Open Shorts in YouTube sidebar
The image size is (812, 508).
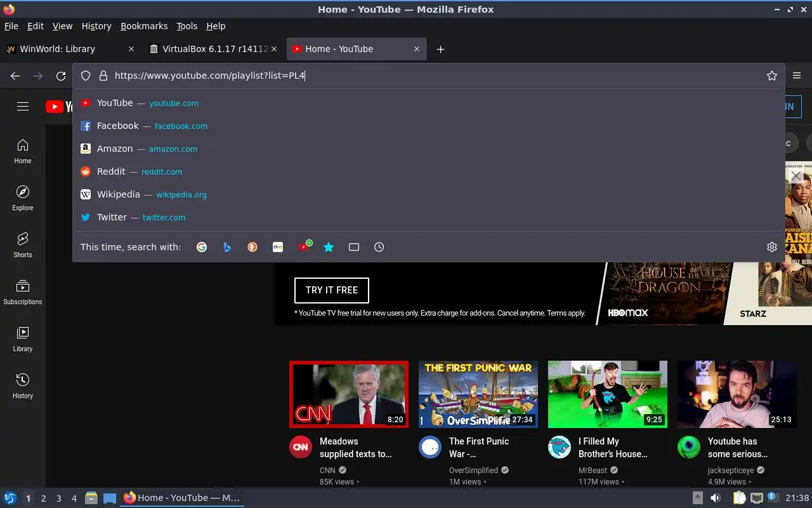tap(23, 245)
